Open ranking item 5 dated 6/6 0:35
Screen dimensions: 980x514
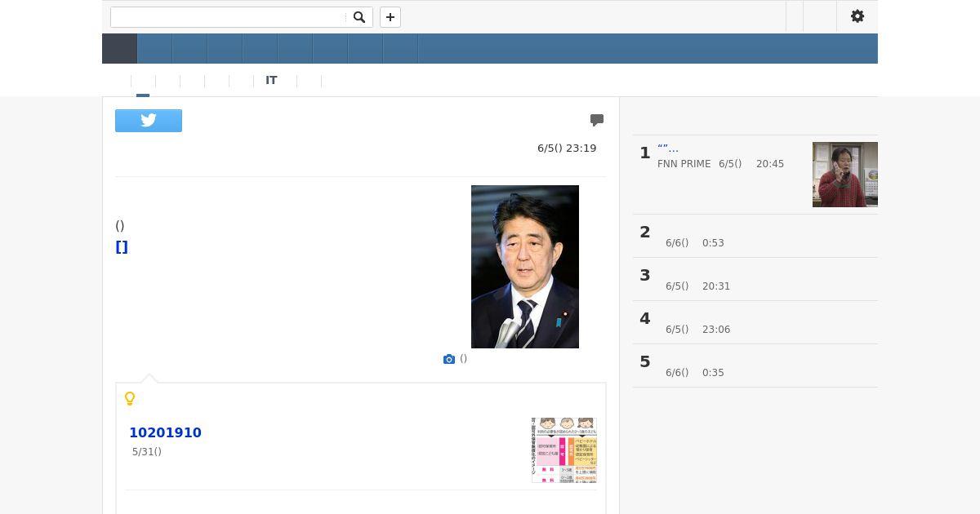(x=755, y=366)
